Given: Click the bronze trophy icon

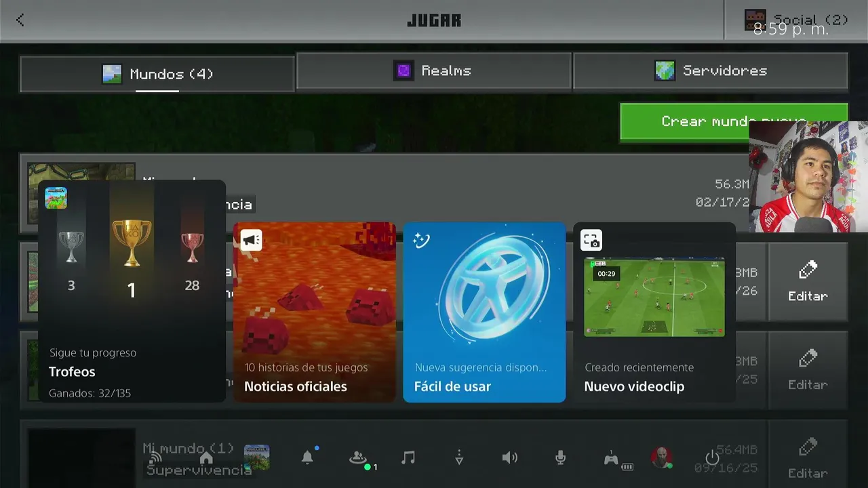Looking at the screenshot, I should [192, 247].
